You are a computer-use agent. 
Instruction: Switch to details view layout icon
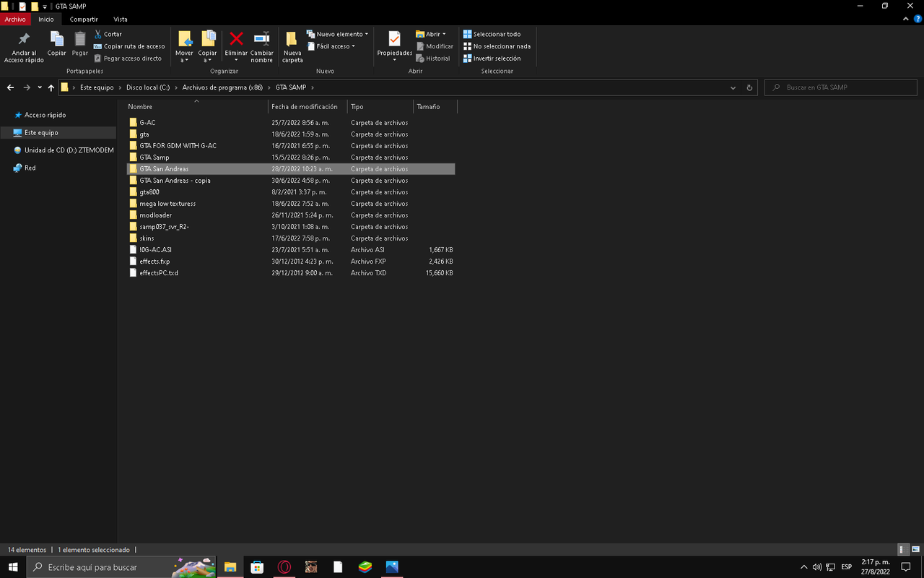pyautogui.click(x=903, y=550)
